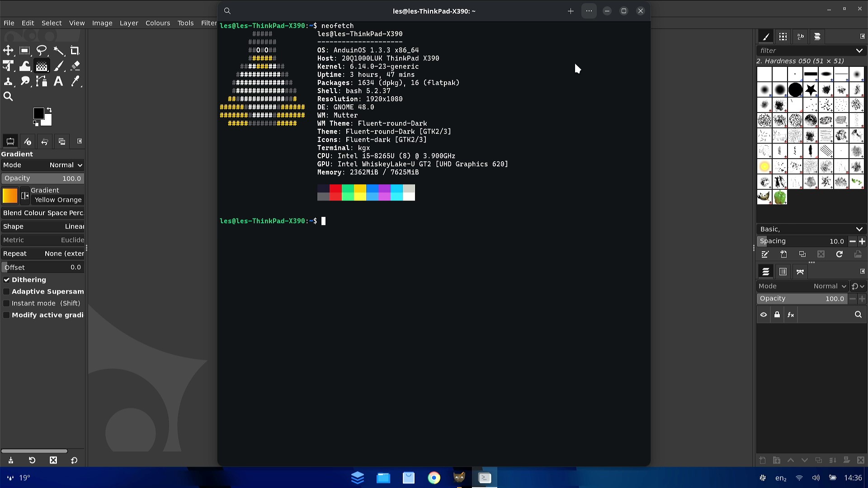The width and height of the screenshot is (868, 488).
Task: Increase brush Spacing with plus button
Action: pos(862,241)
